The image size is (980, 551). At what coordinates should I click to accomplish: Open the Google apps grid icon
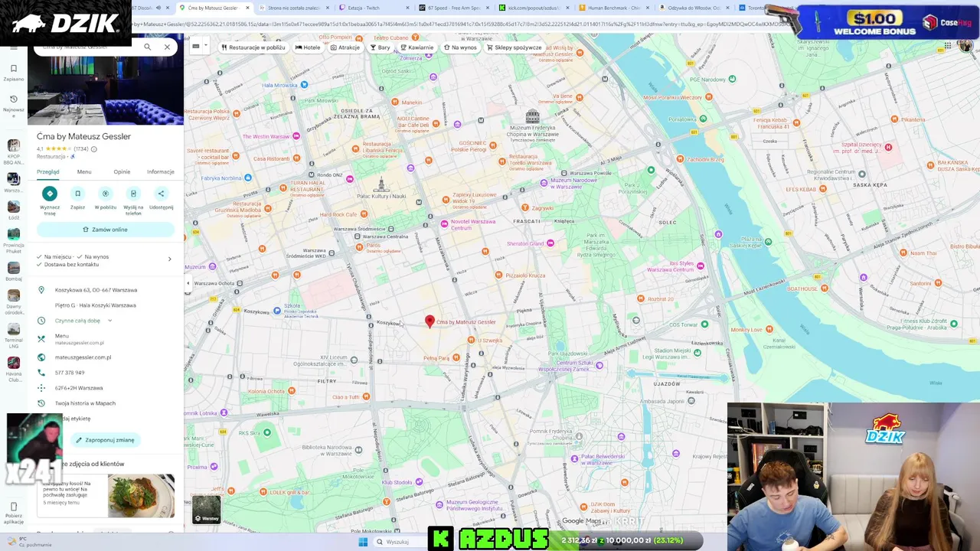click(948, 47)
